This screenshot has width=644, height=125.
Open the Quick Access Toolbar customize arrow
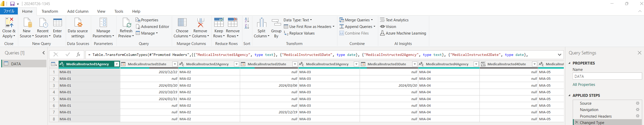tap(18, 4)
